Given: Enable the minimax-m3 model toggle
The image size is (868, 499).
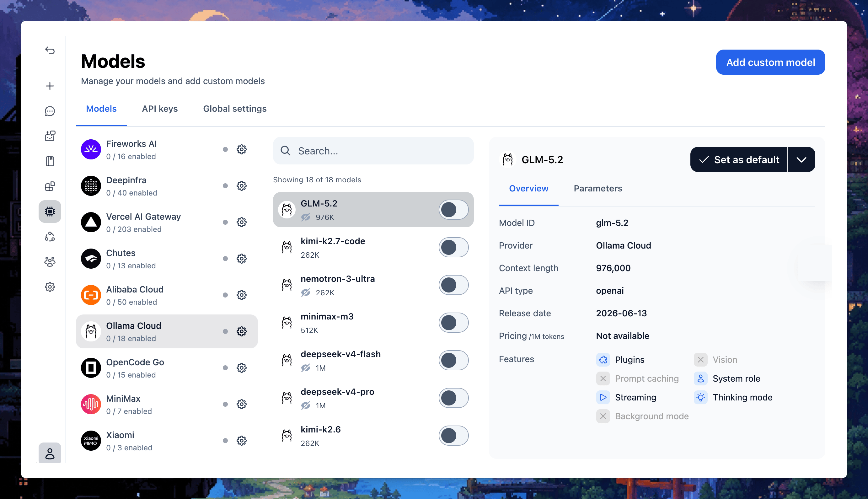Looking at the screenshot, I should pos(453,323).
